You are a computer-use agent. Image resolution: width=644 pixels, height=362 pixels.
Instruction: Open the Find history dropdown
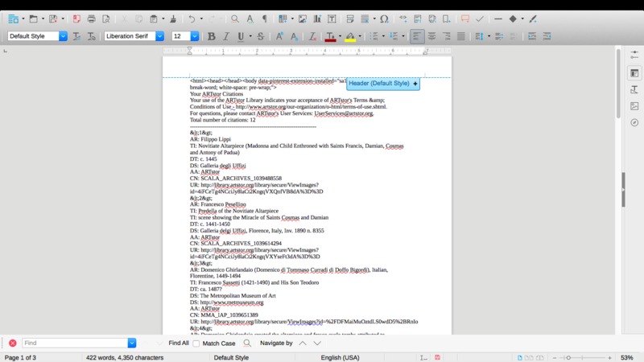click(x=132, y=343)
